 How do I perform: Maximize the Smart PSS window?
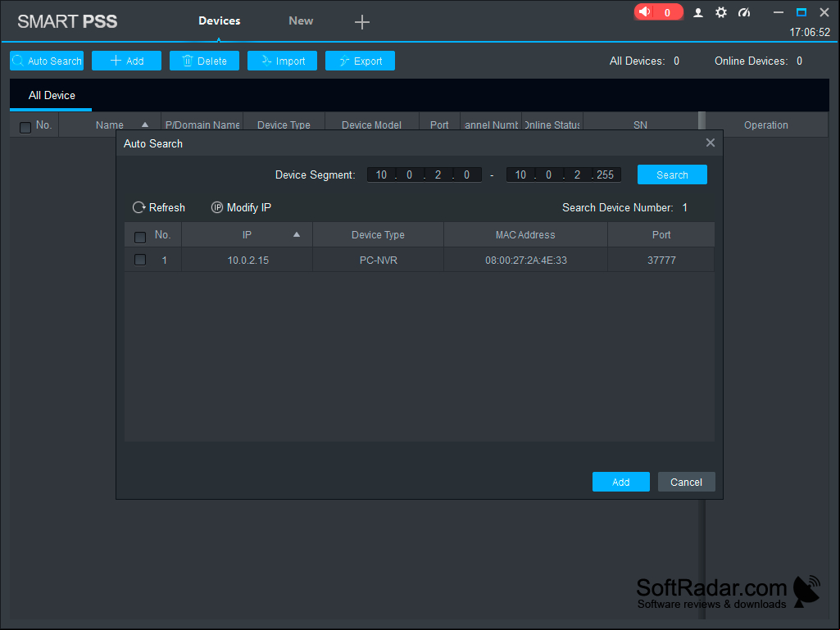pyautogui.click(x=801, y=12)
